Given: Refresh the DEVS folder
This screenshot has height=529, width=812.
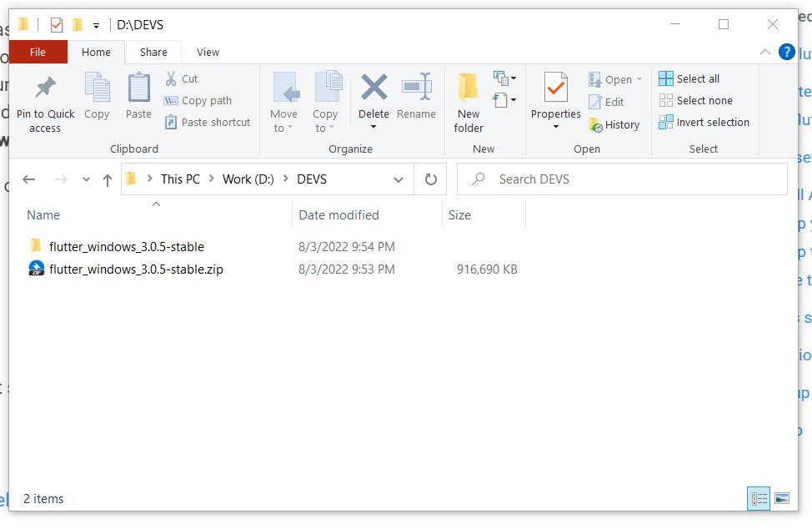Looking at the screenshot, I should tap(430, 179).
